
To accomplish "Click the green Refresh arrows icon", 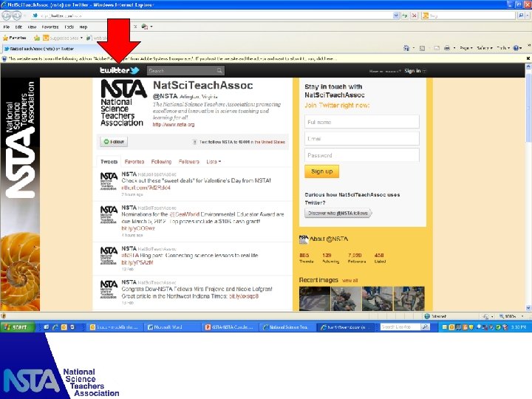I will click(x=405, y=16).
